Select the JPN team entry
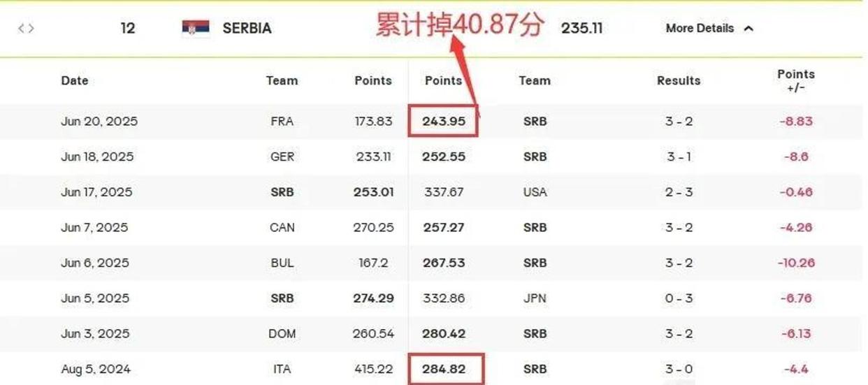This screenshot has height=385, width=868. click(535, 298)
